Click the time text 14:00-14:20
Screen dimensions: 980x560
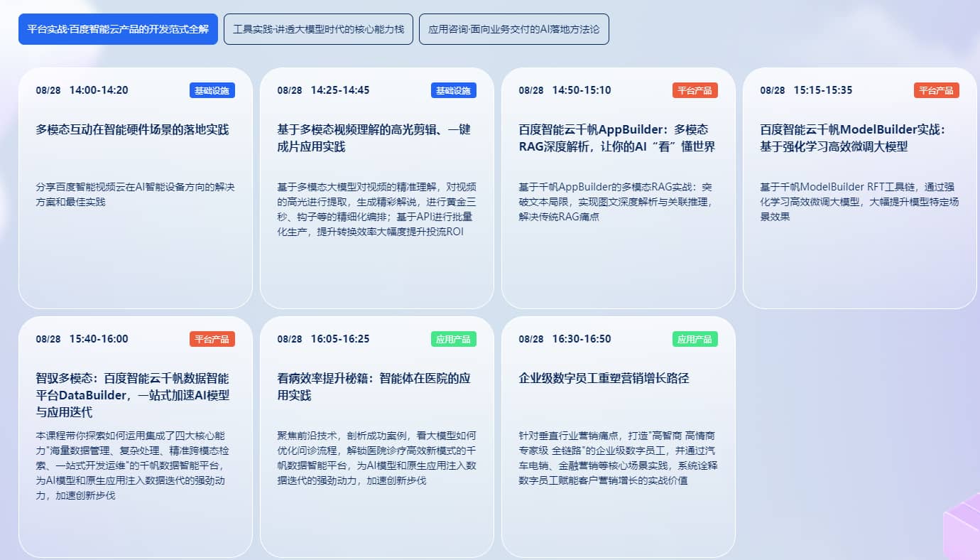pyautogui.click(x=99, y=90)
